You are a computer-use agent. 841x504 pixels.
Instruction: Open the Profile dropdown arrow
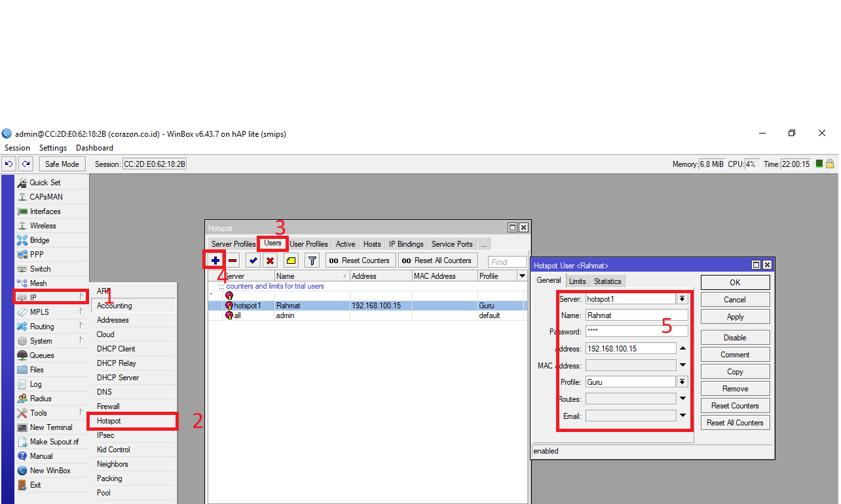point(682,382)
